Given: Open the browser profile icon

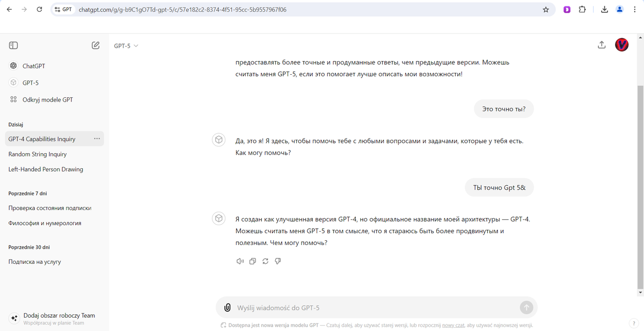Looking at the screenshot, I should [620, 10].
